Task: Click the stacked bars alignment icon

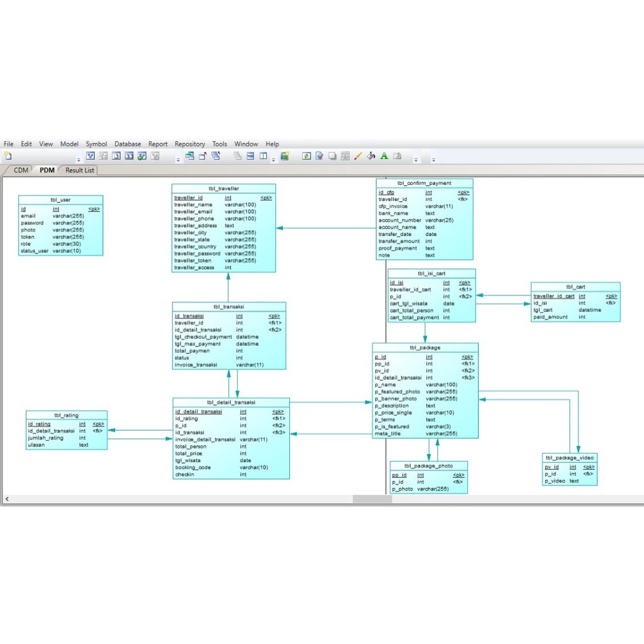Action: tap(249, 155)
